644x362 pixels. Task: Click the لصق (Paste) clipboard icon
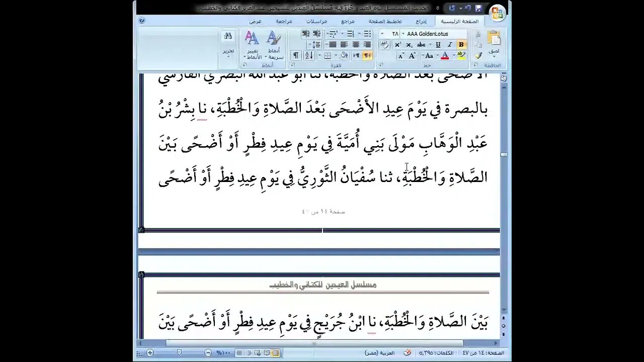[494, 37]
